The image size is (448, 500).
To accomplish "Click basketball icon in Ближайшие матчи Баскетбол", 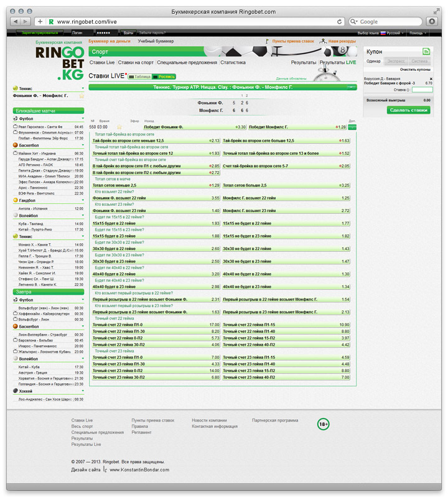I will (15, 145).
